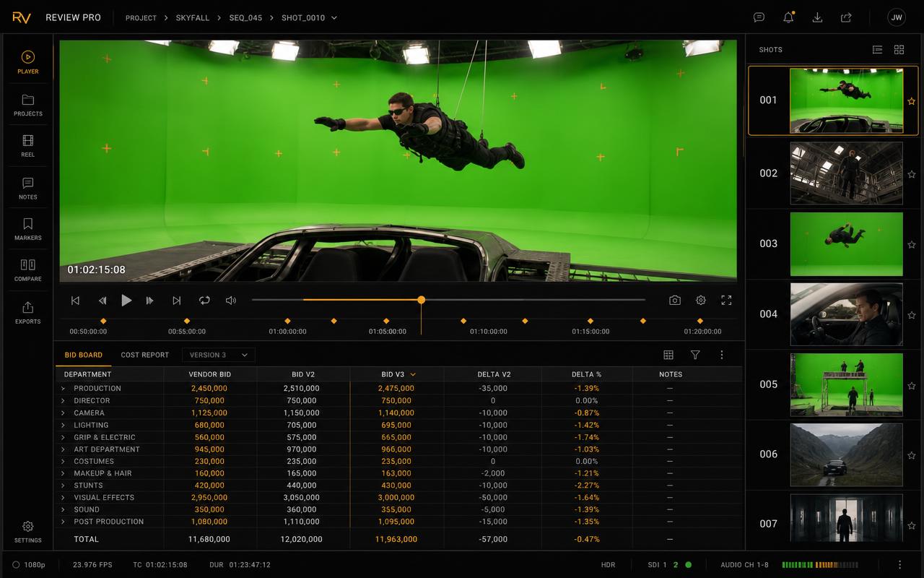Click the HDR indicator in status bar
The height and width of the screenshot is (578, 924).
click(x=609, y=565)
